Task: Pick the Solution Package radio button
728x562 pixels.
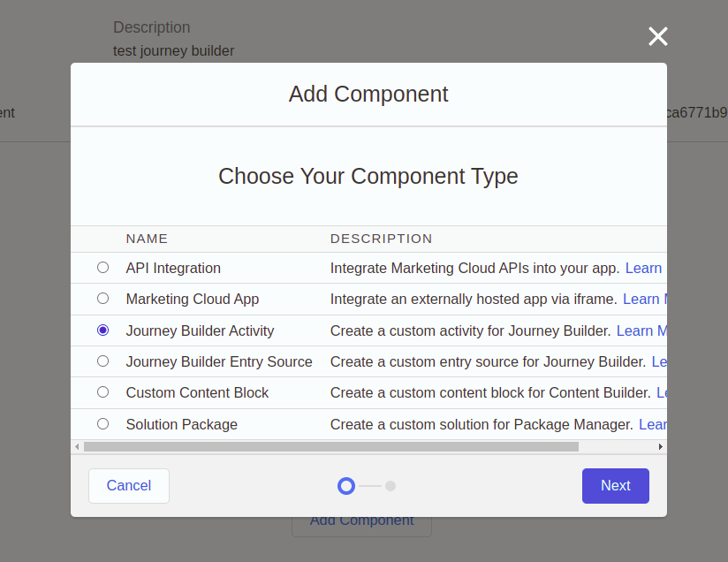Action: pyautogui.click(x=103, y=424)
